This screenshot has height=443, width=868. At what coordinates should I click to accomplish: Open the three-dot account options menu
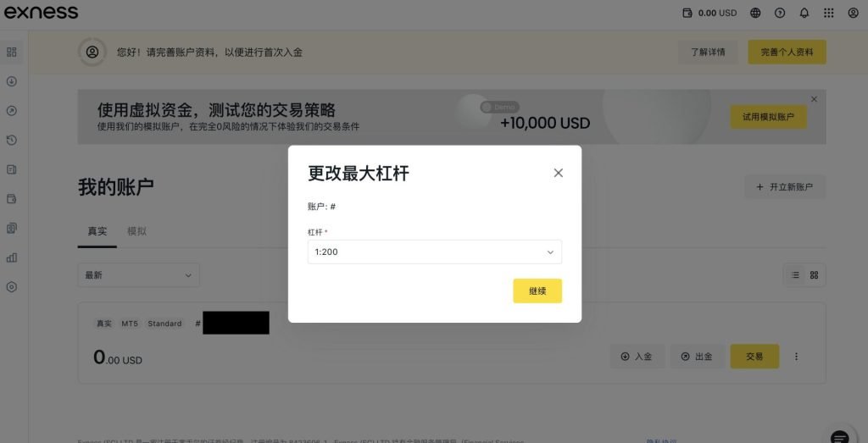coord(797,357)
